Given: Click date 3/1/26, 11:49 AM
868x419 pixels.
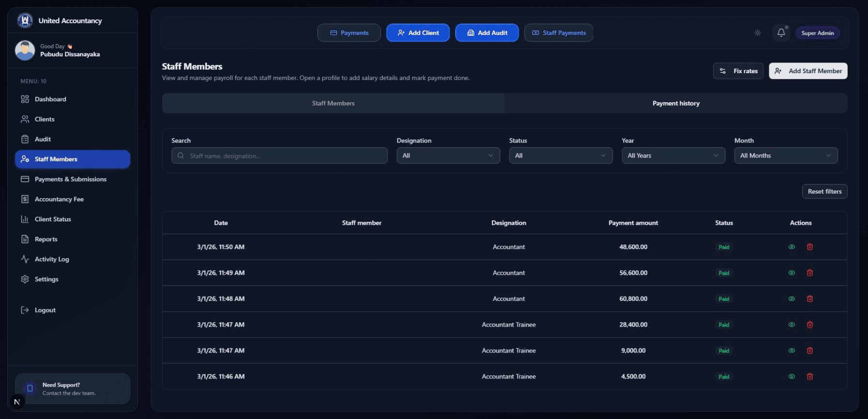Looking at the screenshot, I should 221,273.
